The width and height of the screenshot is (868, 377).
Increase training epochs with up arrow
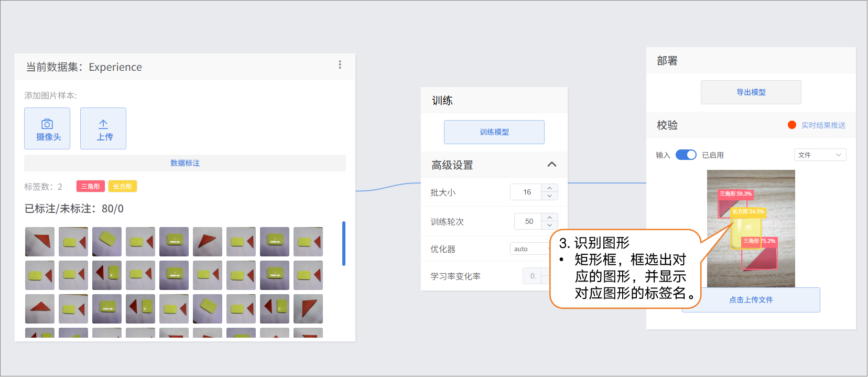pyautogui.click(x=549, y=217)
